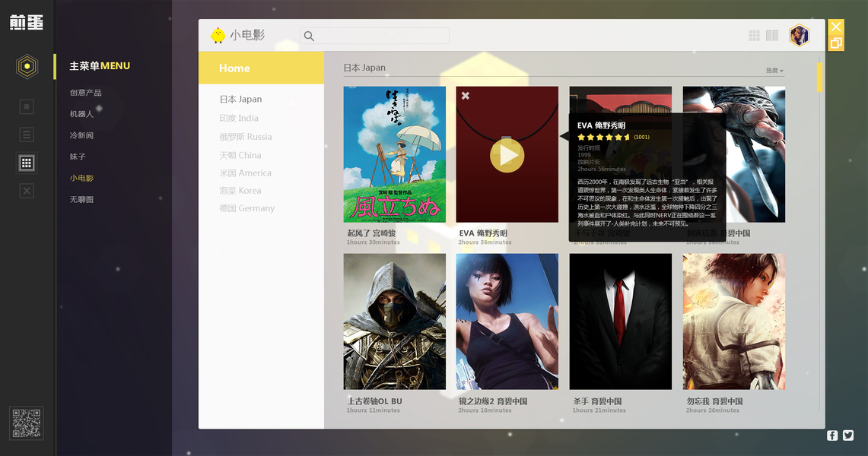The image size is (868, 456).
Task: Choose 泡菜 Korea category
Action: click(x=240, y=191)
